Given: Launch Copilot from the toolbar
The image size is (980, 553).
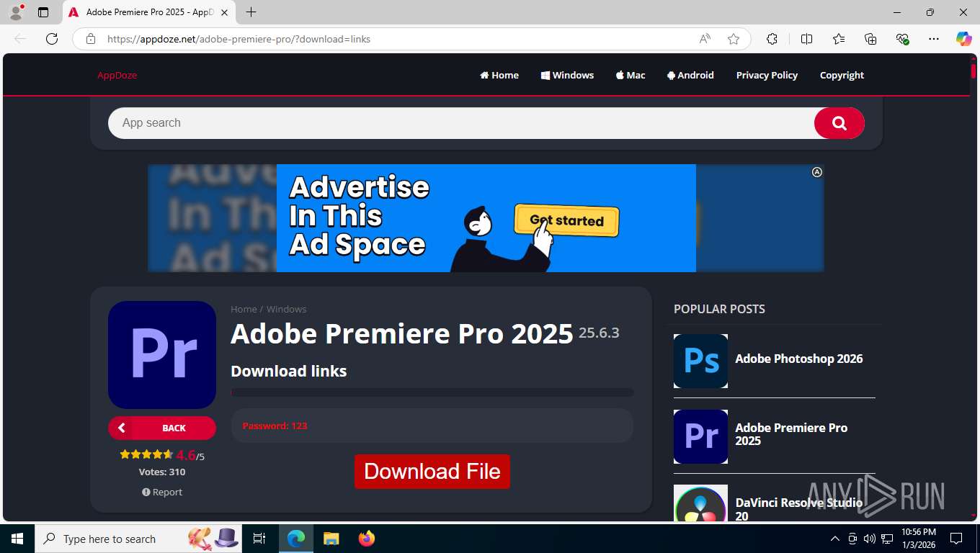Looking at the screenshot, I should point(963,39).
